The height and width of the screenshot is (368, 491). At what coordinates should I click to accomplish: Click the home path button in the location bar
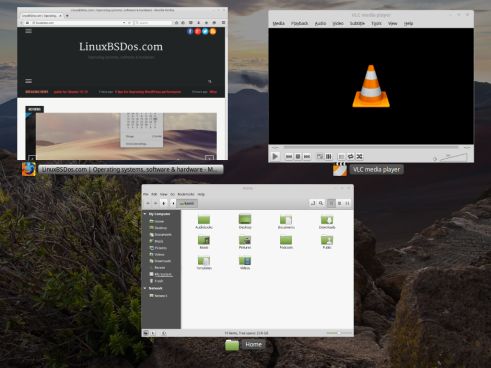pyautogui.click(x=187, y=203)
